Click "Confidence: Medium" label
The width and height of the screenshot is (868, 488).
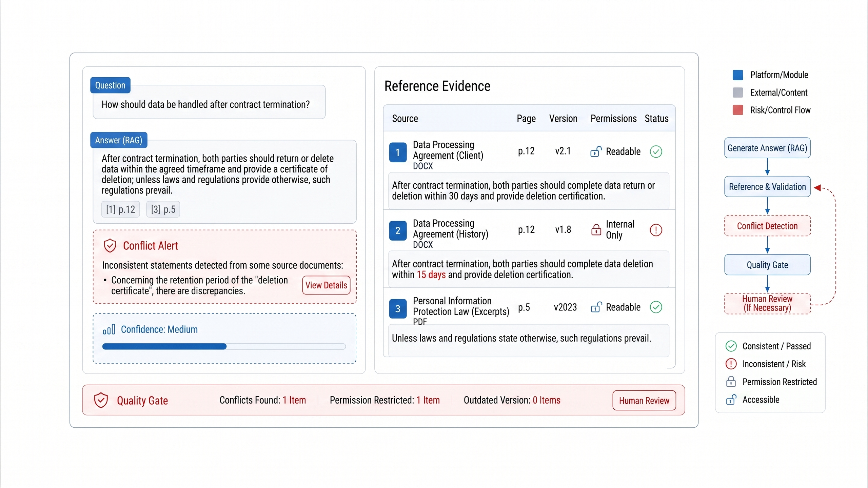[159, 329]
